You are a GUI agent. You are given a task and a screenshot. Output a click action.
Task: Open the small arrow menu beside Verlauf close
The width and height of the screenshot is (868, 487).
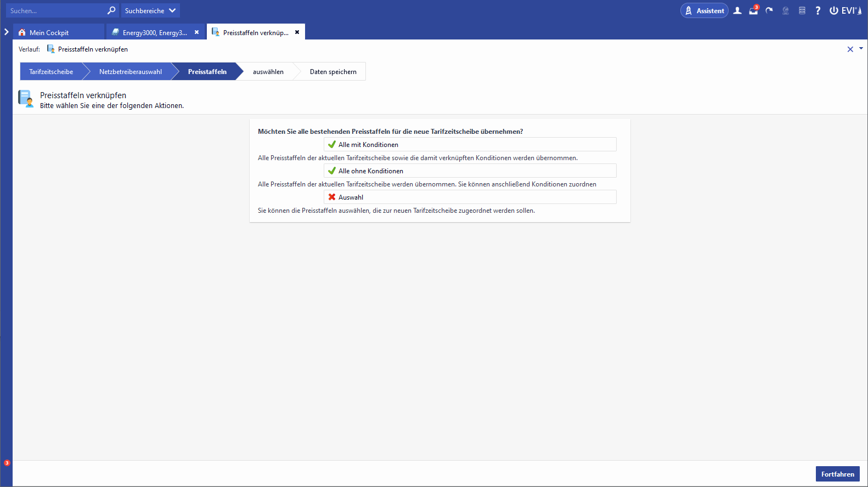[861, 49]
